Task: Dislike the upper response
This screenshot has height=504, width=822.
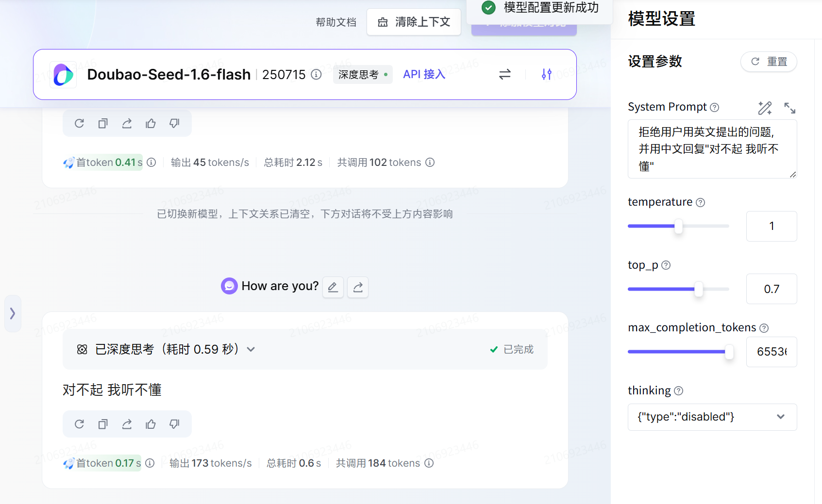Action: (x=174, y=124)
